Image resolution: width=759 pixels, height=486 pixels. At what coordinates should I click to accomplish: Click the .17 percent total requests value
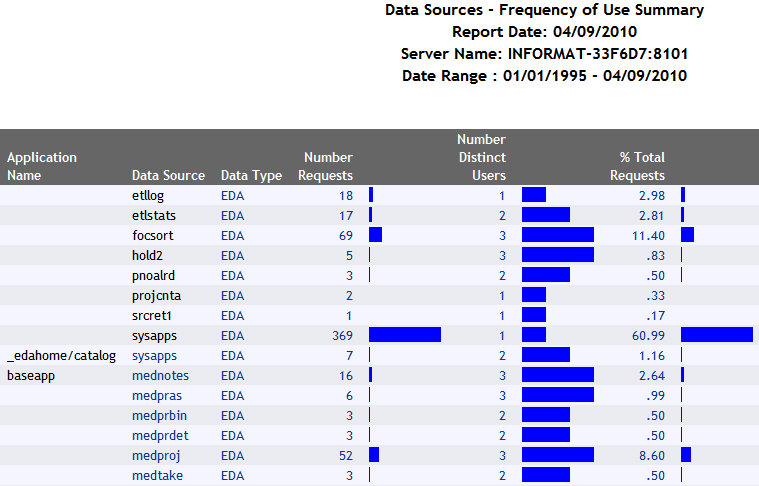655,316
